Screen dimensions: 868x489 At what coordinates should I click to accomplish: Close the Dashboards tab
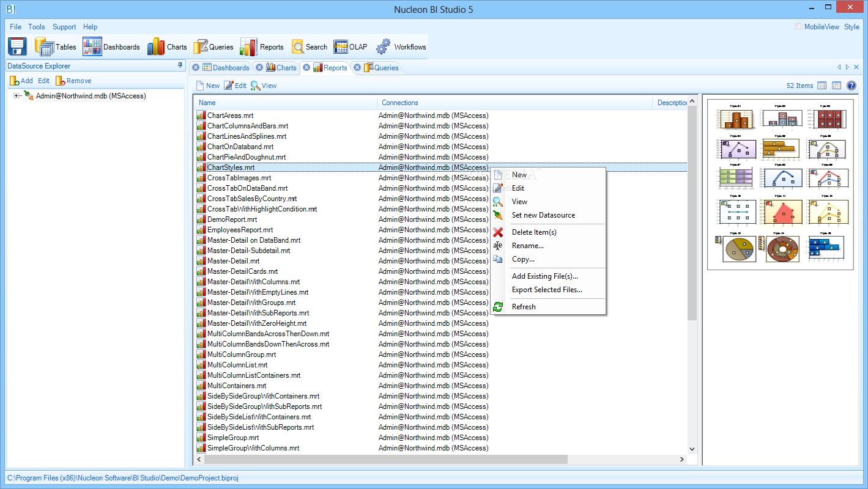coord(196,68)
